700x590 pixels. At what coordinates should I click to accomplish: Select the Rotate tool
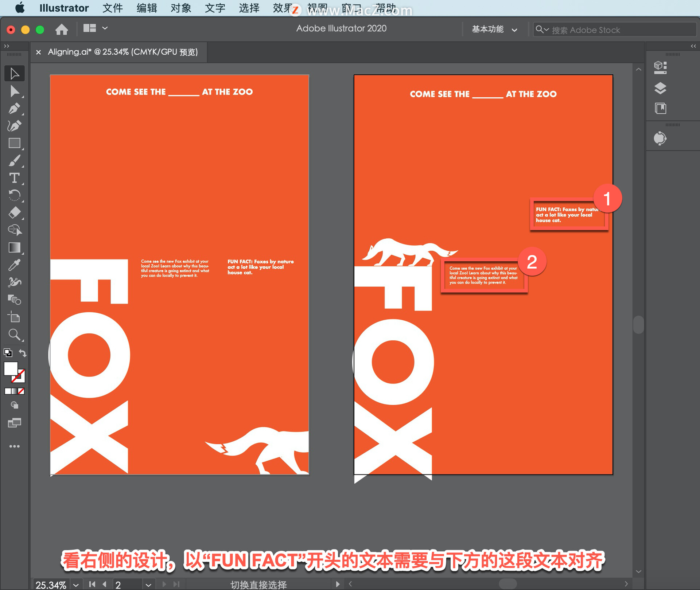tap(15, 196)
